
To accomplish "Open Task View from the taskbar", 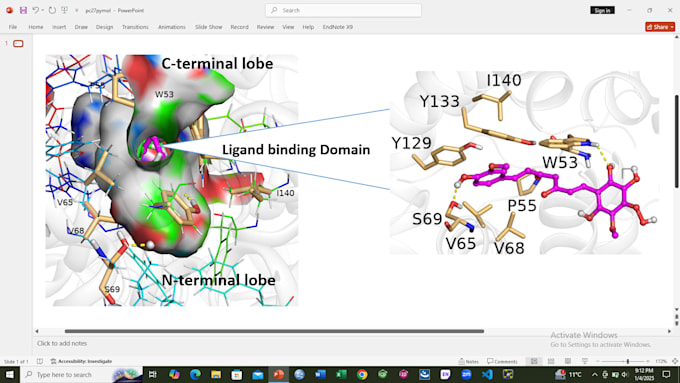I will [153, 374].
